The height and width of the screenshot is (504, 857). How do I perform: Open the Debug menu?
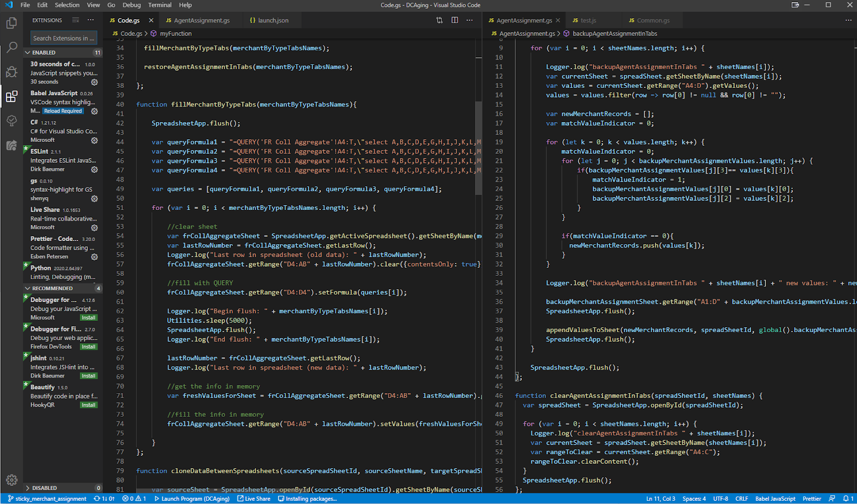132,5
